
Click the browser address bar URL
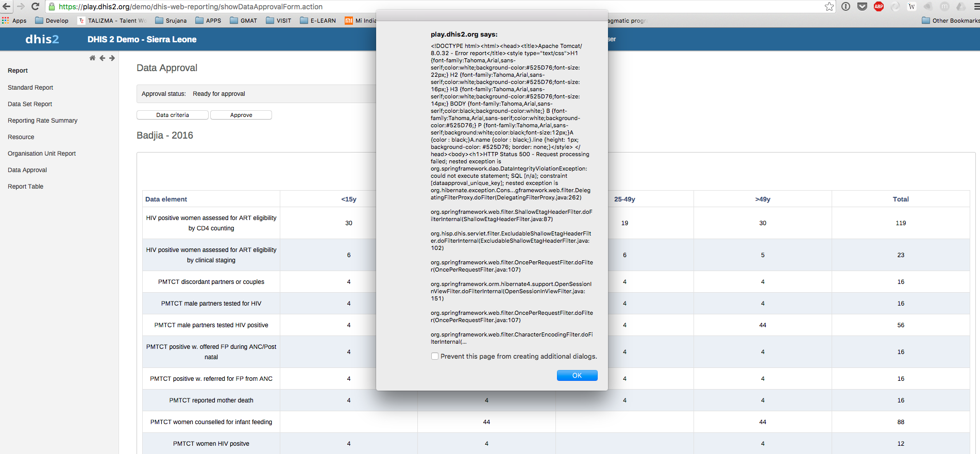191,7
